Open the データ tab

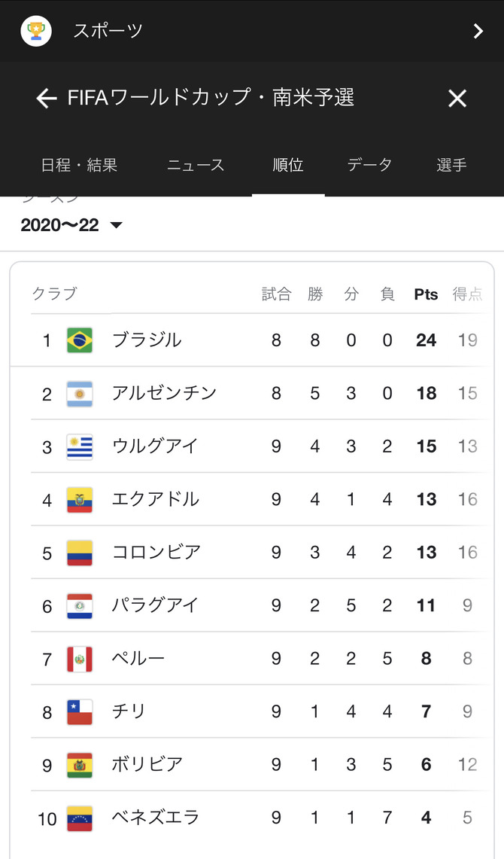[369, 165]
